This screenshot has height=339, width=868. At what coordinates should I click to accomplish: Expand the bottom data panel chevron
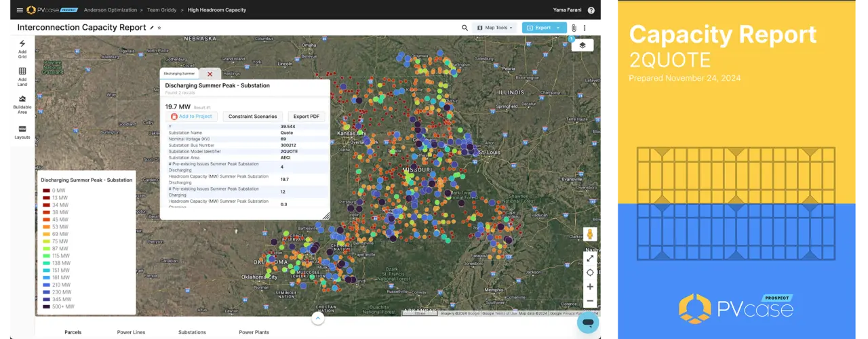coord(317,318)
